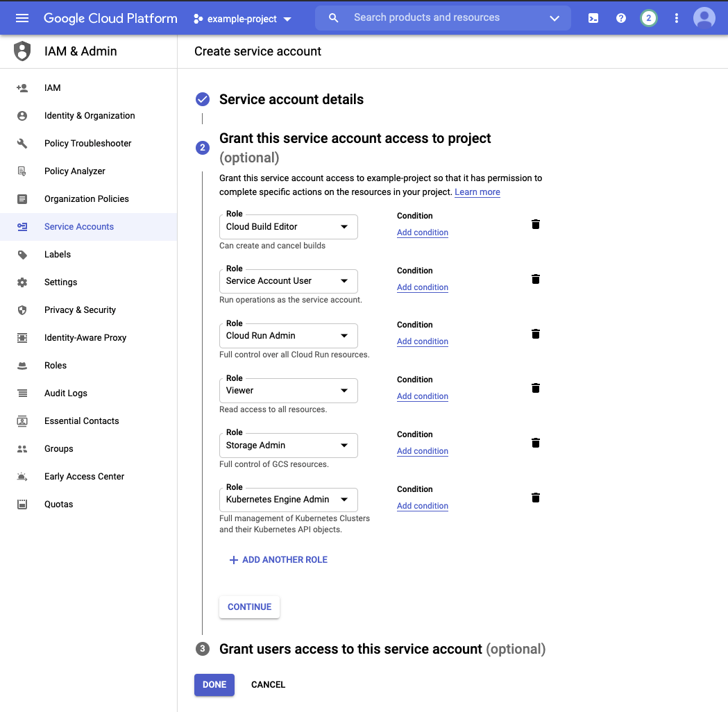Open the Kubernetes Engine Admin role dropdown
728x712 pixels.
(x=288, y=500)
